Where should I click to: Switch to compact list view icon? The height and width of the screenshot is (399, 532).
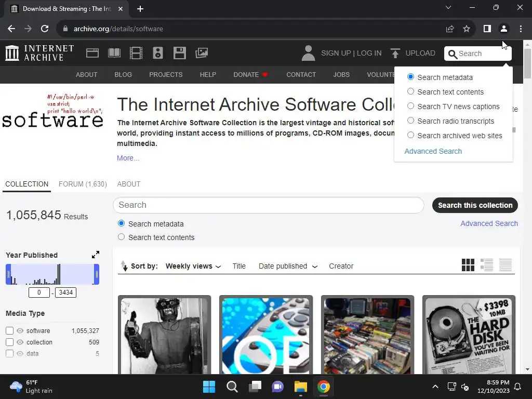point(505,265)
